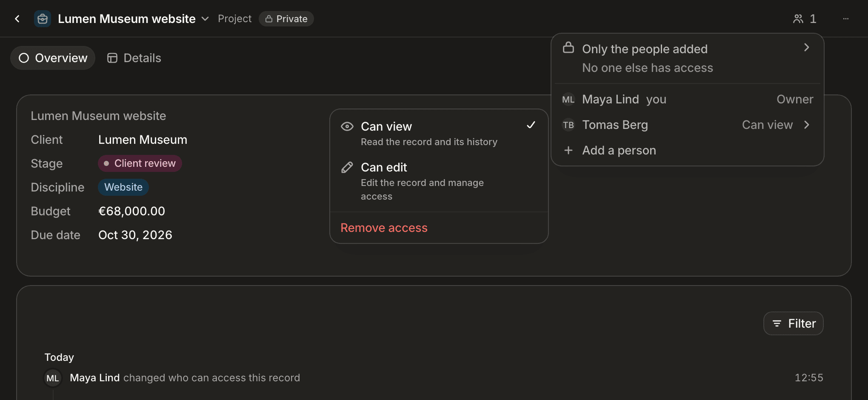Click the Lumen Museum website card heading
The image size is (868, 400).
[98, 116]
